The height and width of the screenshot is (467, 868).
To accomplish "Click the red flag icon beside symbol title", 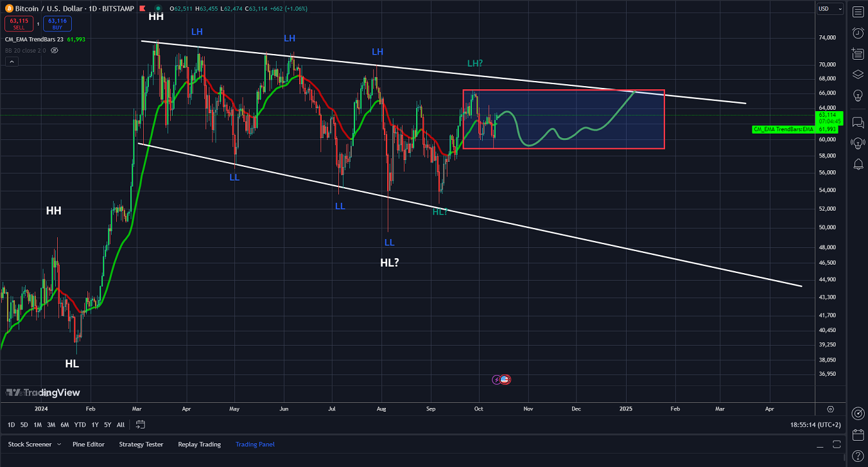I will point(144,8).
